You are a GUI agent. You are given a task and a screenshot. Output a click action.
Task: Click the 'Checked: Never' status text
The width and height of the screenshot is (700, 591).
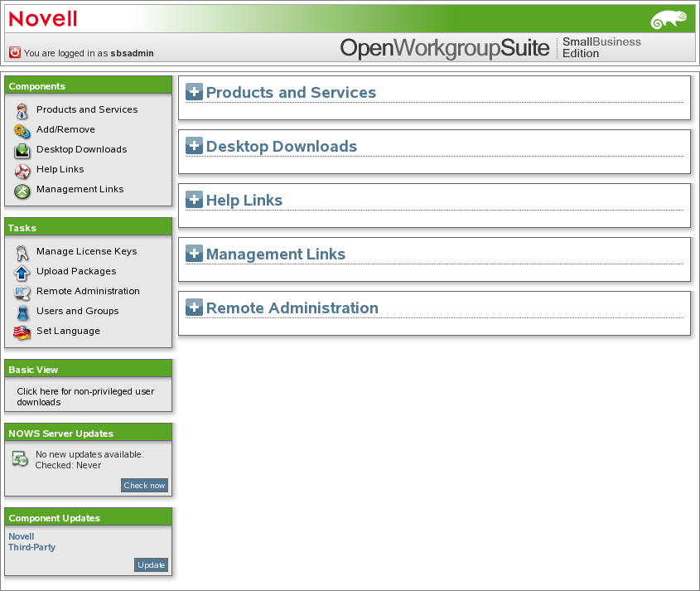coord(68,465)
